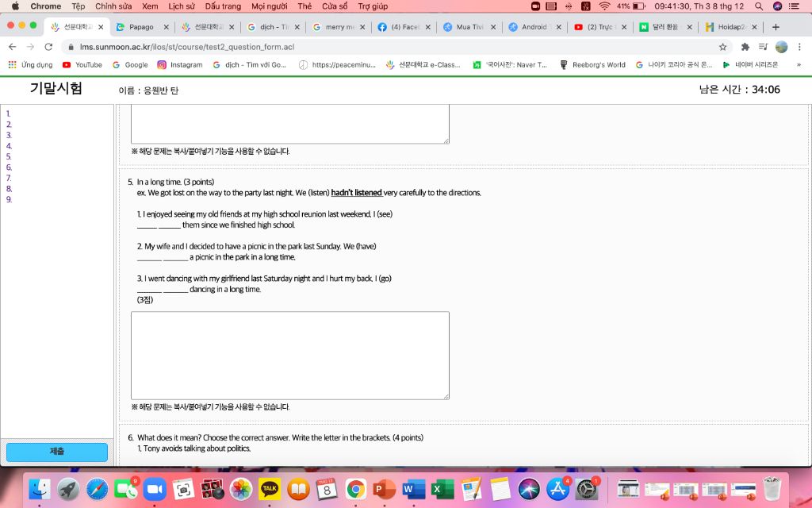This screenshot has width=812, height=508.
Task: Open Photos app in the dock
Action: 241,489
